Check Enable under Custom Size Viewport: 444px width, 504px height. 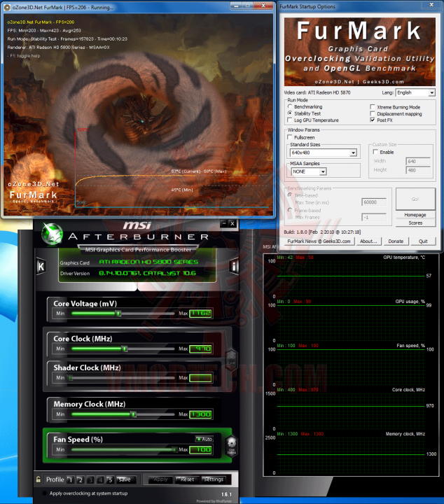coord(375,152)
